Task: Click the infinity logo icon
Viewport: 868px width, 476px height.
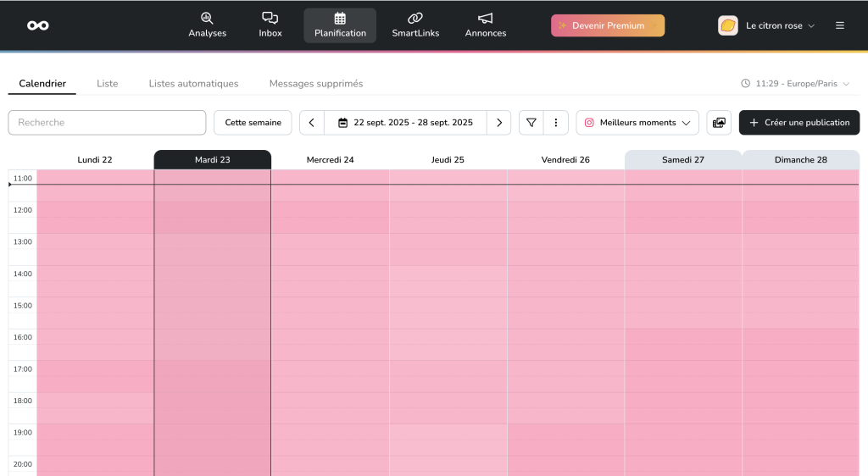Action: click(37, 25)
